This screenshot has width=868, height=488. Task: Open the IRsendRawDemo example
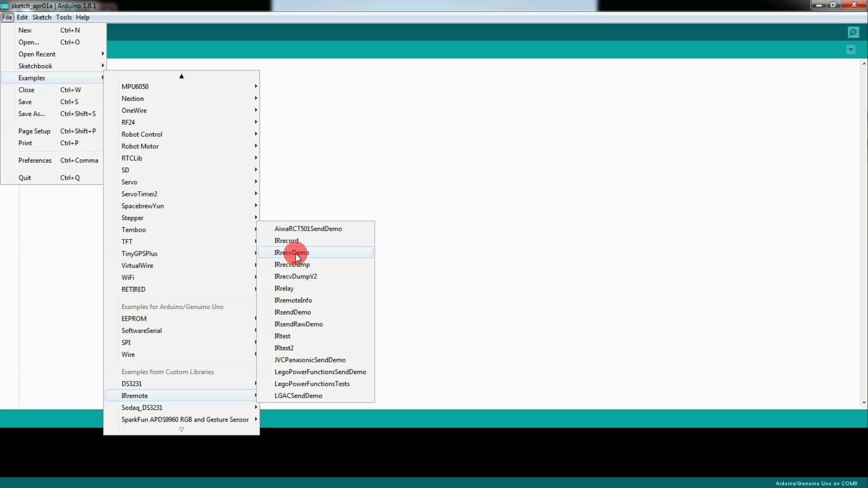[x=298, y=324]
